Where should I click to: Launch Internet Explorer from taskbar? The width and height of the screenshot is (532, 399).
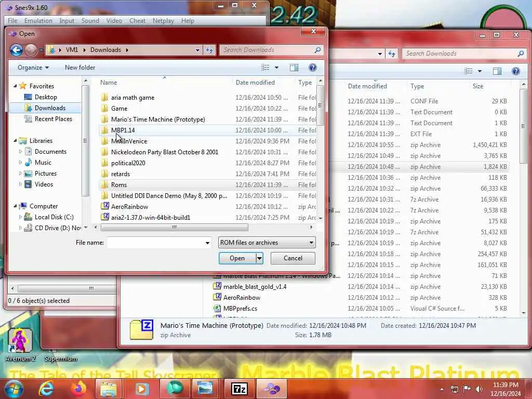pyautogui.click(x=46, y=389)
